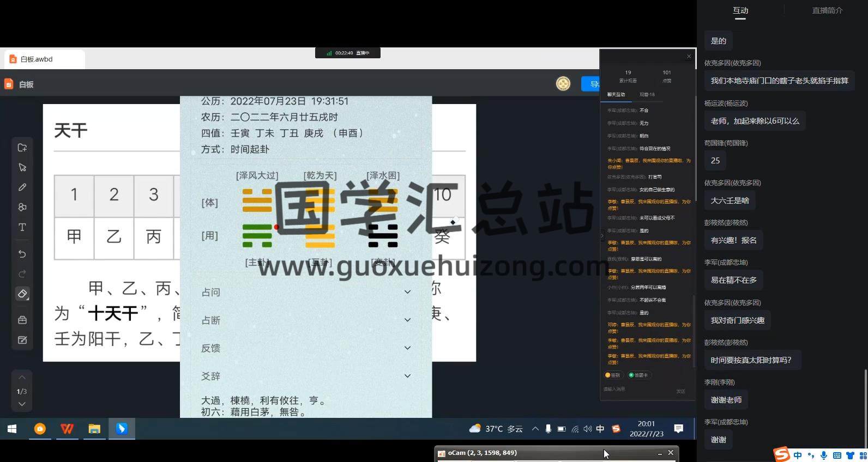This screenshot has height=462, width=868.
Task: Expand the 占问 section
Action: coord(407,292)
